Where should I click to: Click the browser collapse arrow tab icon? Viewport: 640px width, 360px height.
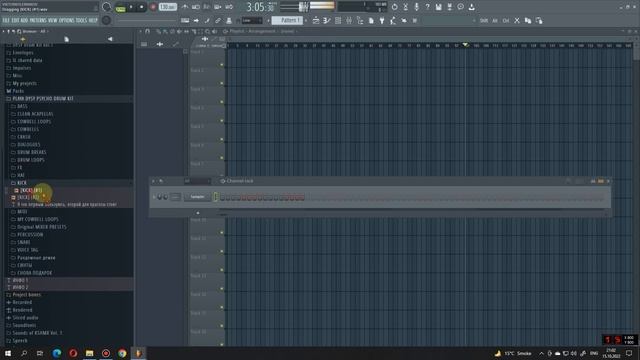(110, 39)
